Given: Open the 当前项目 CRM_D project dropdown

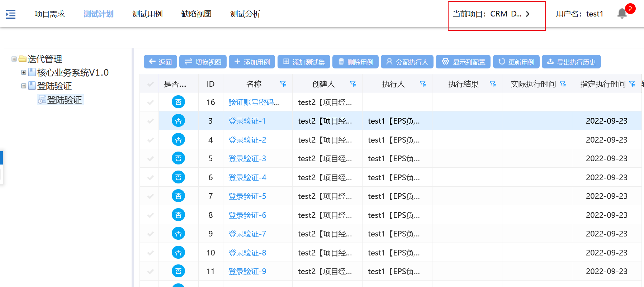Looking at the screenshot, I should tap(491, 14).
